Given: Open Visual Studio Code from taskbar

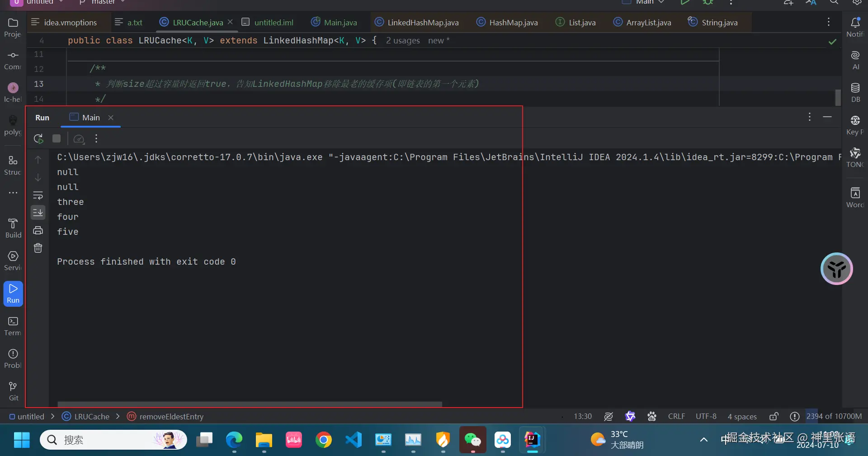Looking at the screenshot, I should (x=354, y=440).
